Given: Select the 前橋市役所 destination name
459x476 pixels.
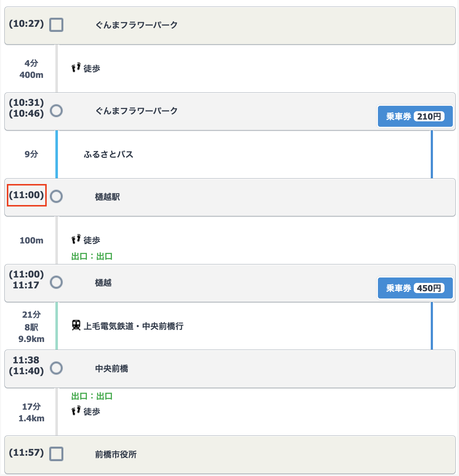Looking at the screenshot, I should (116, 455).
